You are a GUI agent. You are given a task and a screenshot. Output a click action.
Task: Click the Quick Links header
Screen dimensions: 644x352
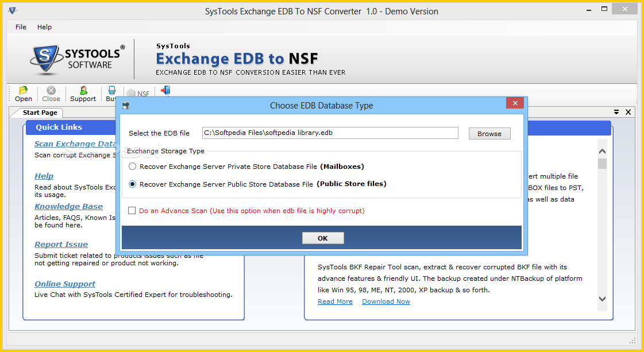click(59, 127)
